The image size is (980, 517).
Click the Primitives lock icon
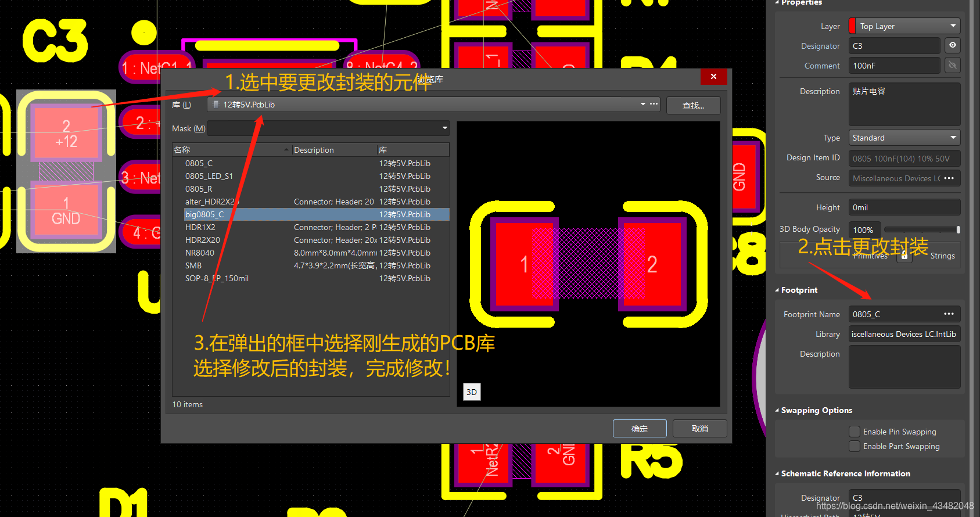pos(904,256)
